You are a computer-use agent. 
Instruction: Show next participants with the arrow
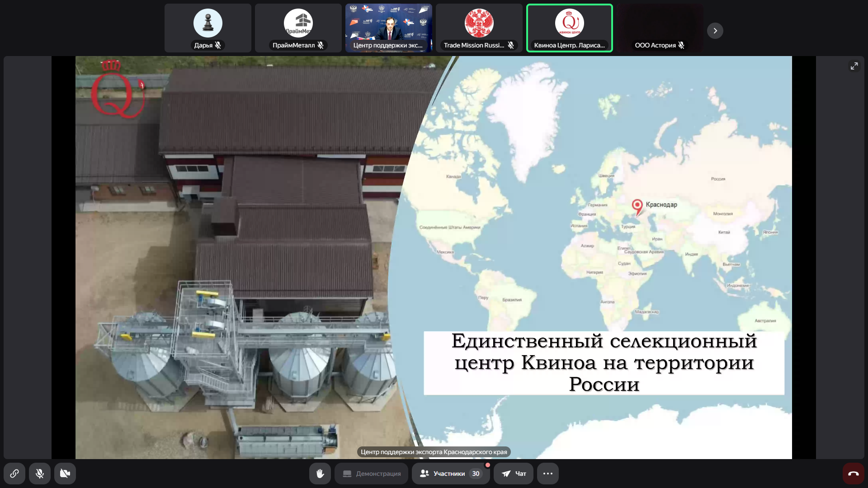pos(715,31)
